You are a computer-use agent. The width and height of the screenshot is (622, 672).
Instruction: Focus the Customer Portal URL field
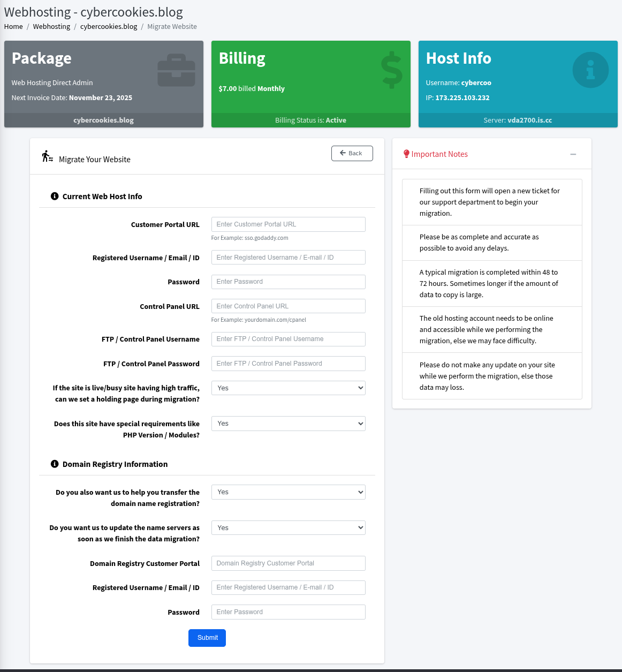click(288, 224)
